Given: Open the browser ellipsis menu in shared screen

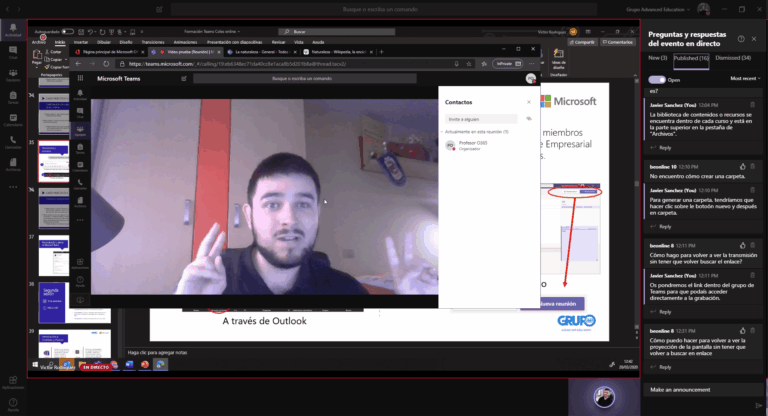Looking at the screenshot, I should coord(531,64).
